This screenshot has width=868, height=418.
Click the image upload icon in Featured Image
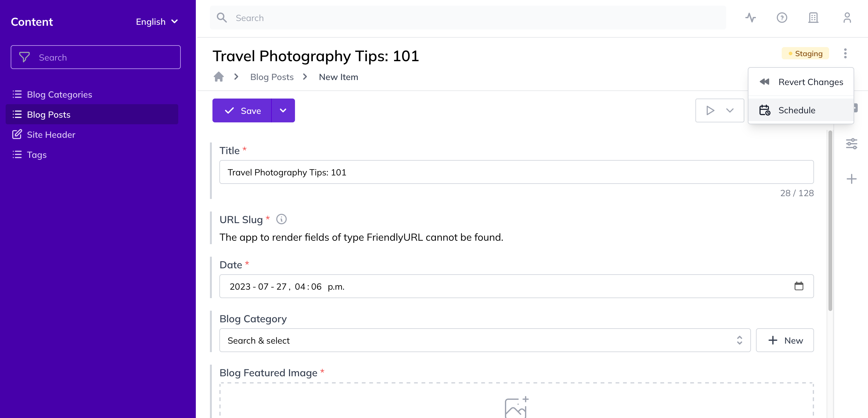[516, 407]
